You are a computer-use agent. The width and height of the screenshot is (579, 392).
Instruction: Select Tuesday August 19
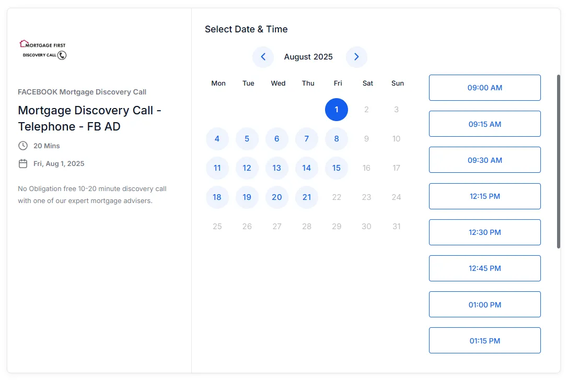[247, 197]
